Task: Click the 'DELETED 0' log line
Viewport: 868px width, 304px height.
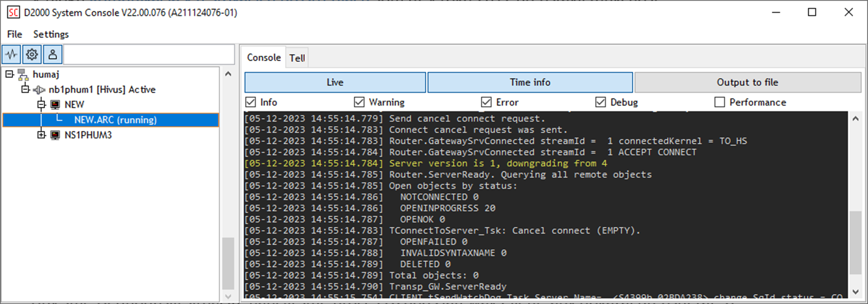Action: point(348,264)
